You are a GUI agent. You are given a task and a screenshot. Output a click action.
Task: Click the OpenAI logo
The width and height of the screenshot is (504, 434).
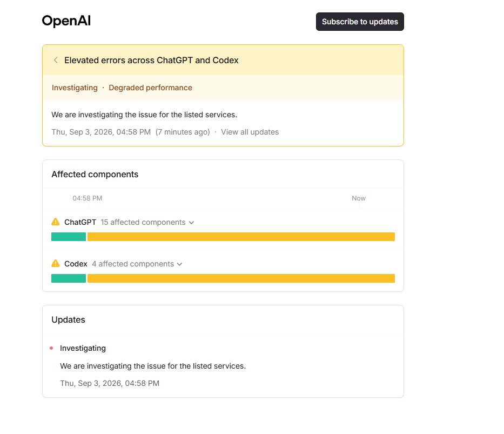[x=66, y=21]
